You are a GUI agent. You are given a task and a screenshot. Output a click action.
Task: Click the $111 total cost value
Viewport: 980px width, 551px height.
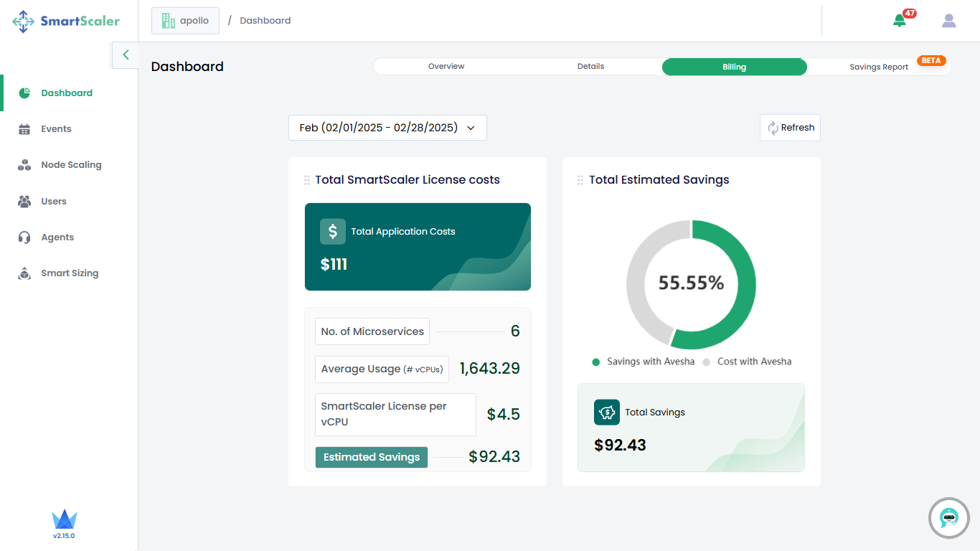click(334, 265)
